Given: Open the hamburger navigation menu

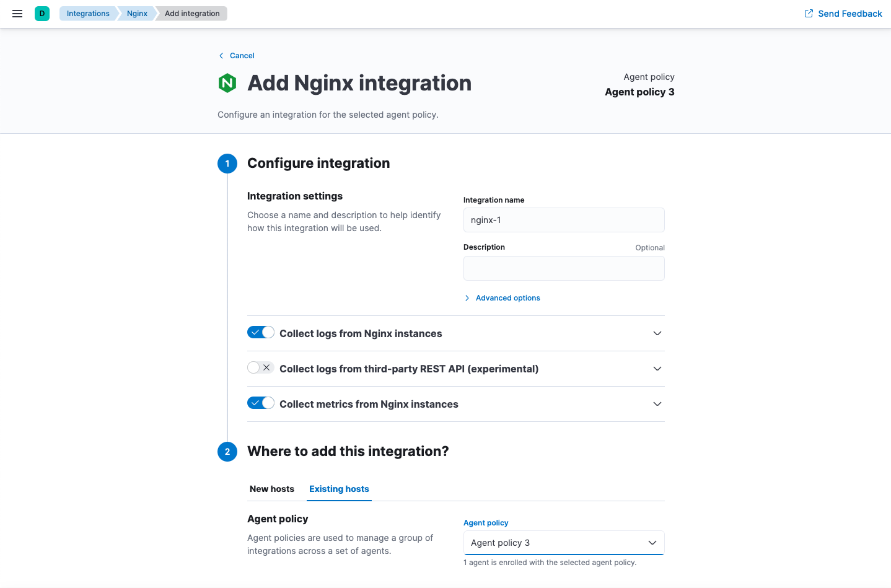Looking at the screenshot, I should [17, 13].
